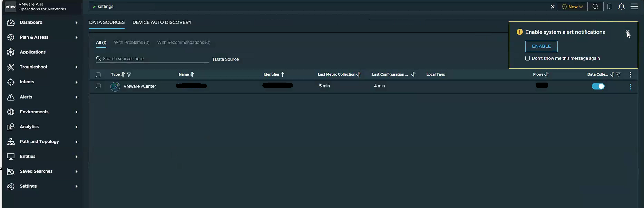Click the Entities monitor icon
The image size is (644, 208).
click(11, 157)
